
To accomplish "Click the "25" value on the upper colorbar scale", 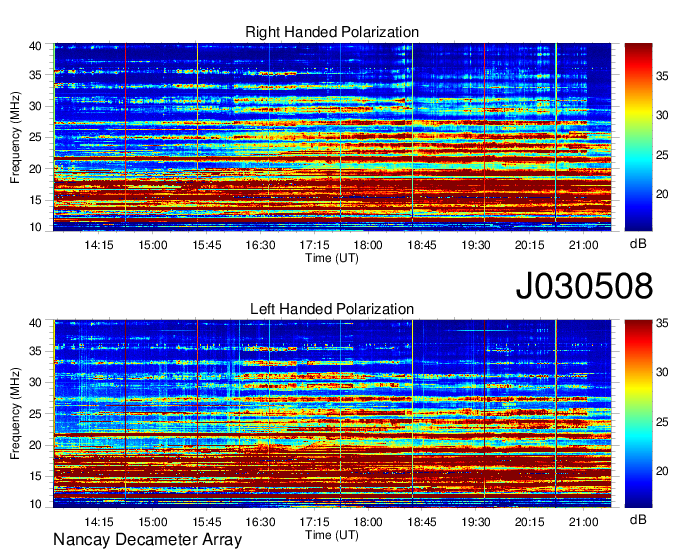I will [662, 155].
